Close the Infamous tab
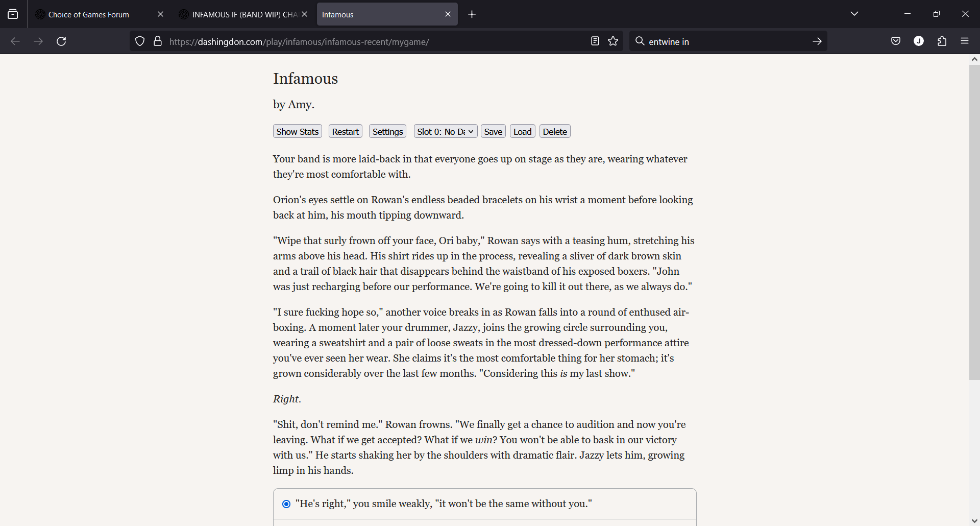 (x=448, y=14)
